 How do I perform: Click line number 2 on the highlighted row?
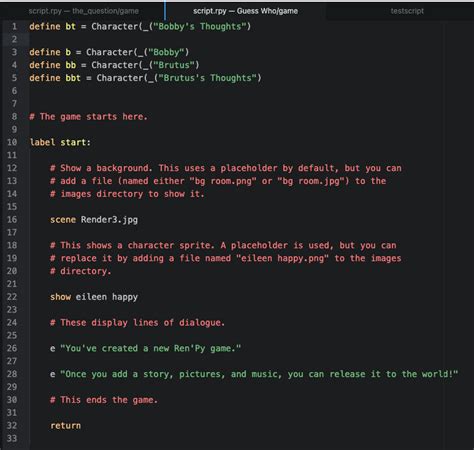pos(14,39)
